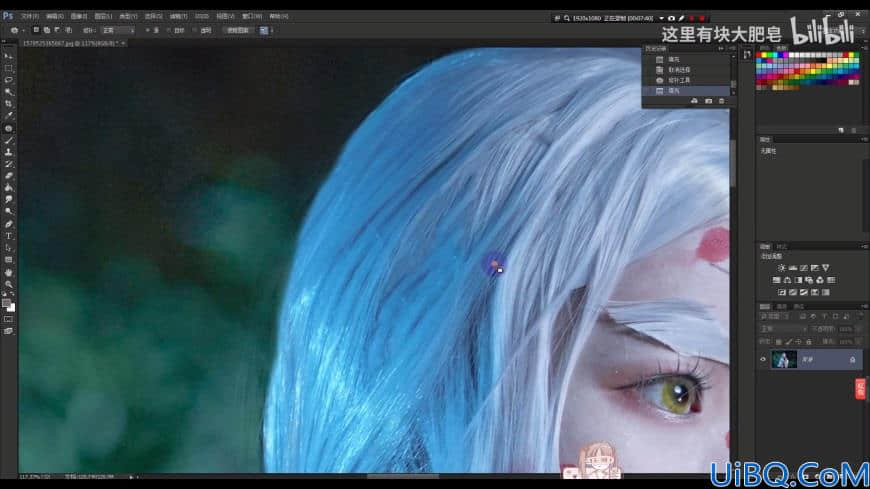Image resolution: width=870 pixels, height=489 pixels.
Task: Select the Patch healing tool in toolbox
Action: (x=8, y=128)
